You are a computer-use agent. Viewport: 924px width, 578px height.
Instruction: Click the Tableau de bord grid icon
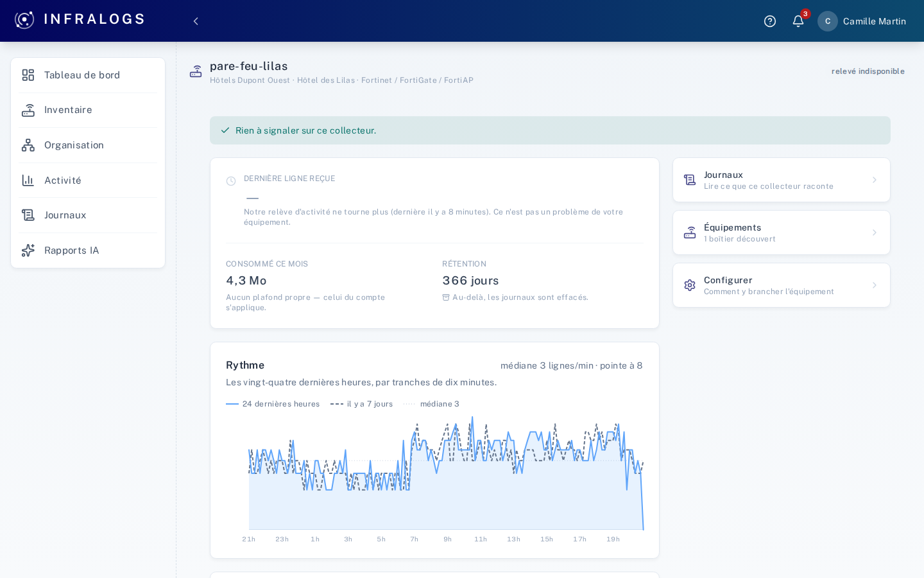28,75
